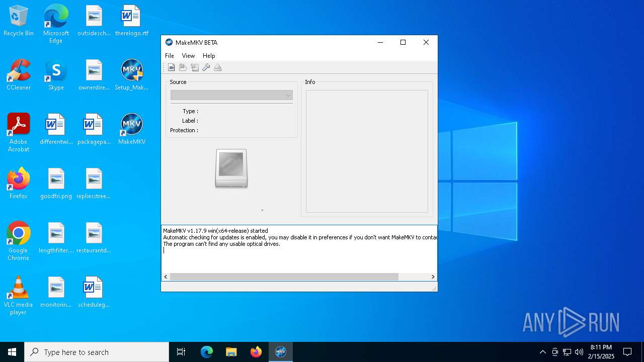Click the large optical drive image button
The height and width of the screenshot is (362, 644).
point(231,168)
